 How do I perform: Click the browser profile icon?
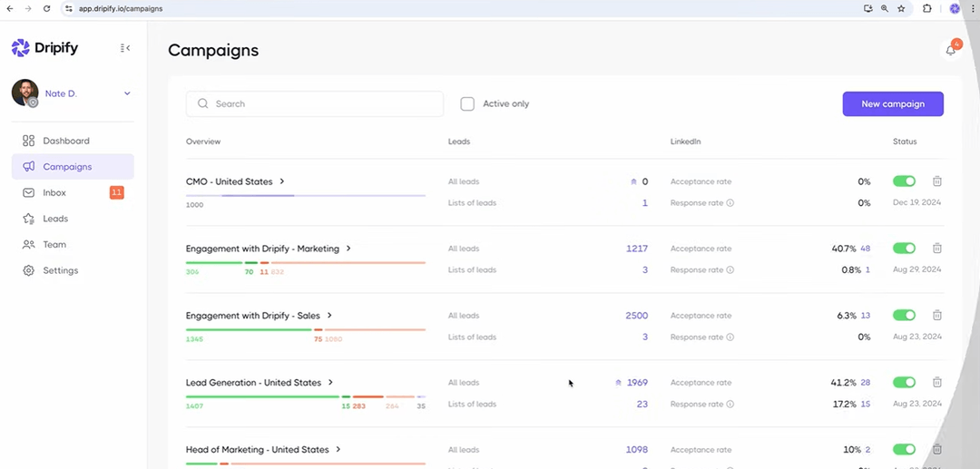[955, 9]
